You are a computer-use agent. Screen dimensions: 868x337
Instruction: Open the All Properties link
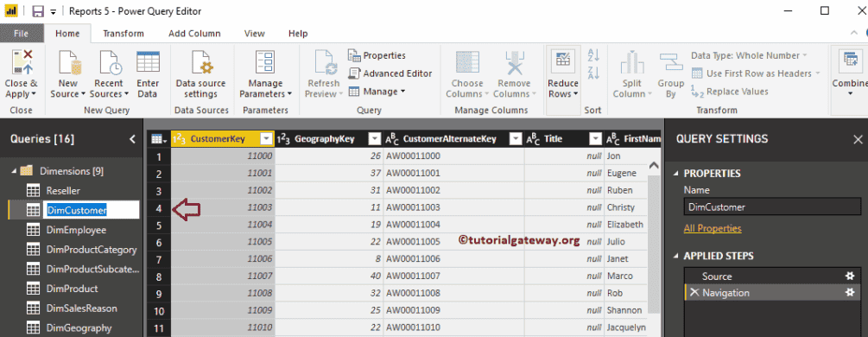[713, 228]
